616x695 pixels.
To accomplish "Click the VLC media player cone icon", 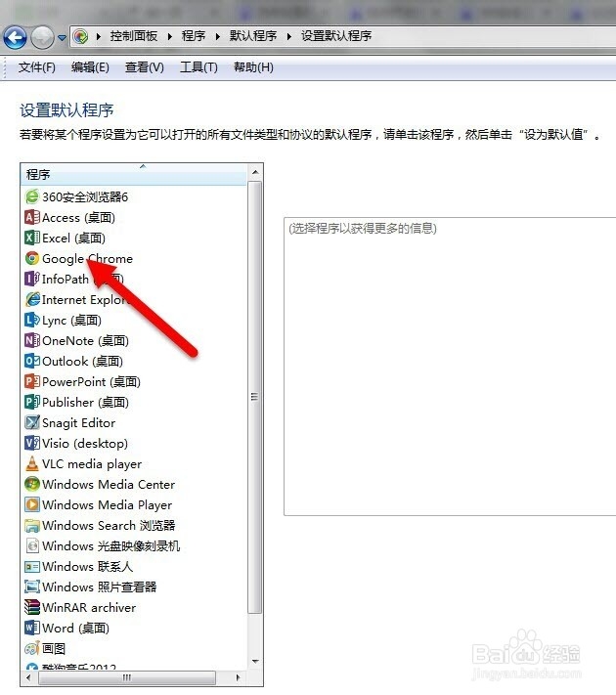I will click(x=32, y=463).
